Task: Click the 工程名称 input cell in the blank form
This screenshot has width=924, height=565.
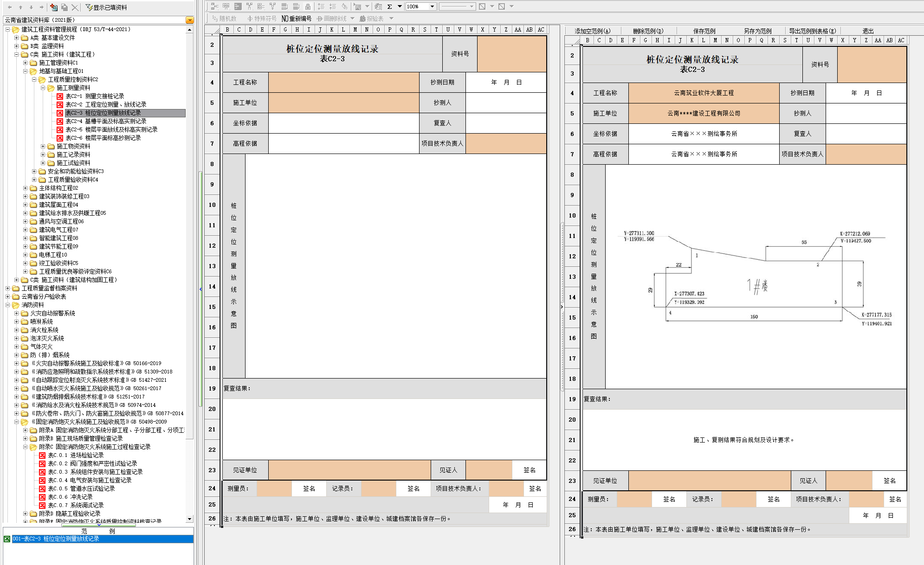Action: click(343, 82)
